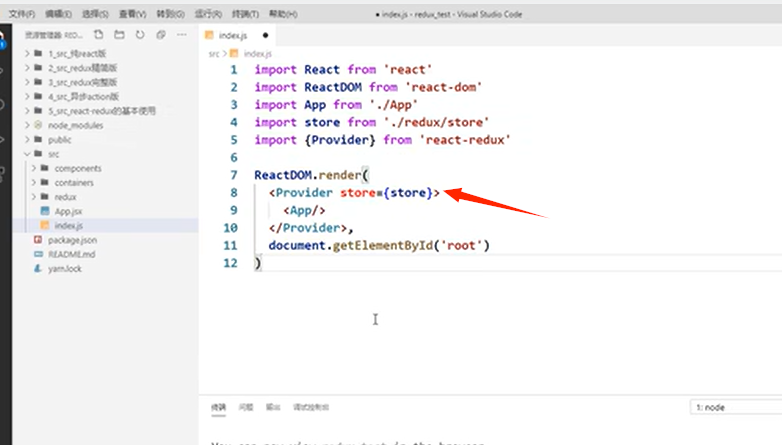The height and width of the screenshot is (445, 782).
Task: Click the index.js file icon in explorer
Action: [45, 225]
